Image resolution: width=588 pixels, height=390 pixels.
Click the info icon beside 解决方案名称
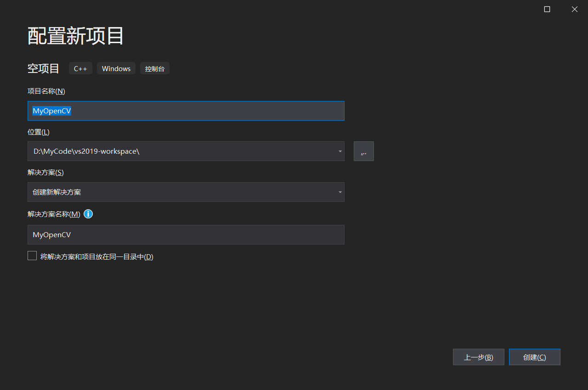point(88,214)
